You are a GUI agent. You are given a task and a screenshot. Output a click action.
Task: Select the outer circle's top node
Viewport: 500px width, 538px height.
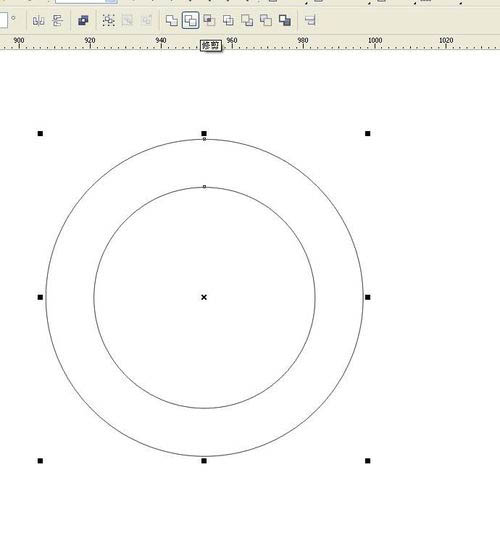click(x=205, y=139)
